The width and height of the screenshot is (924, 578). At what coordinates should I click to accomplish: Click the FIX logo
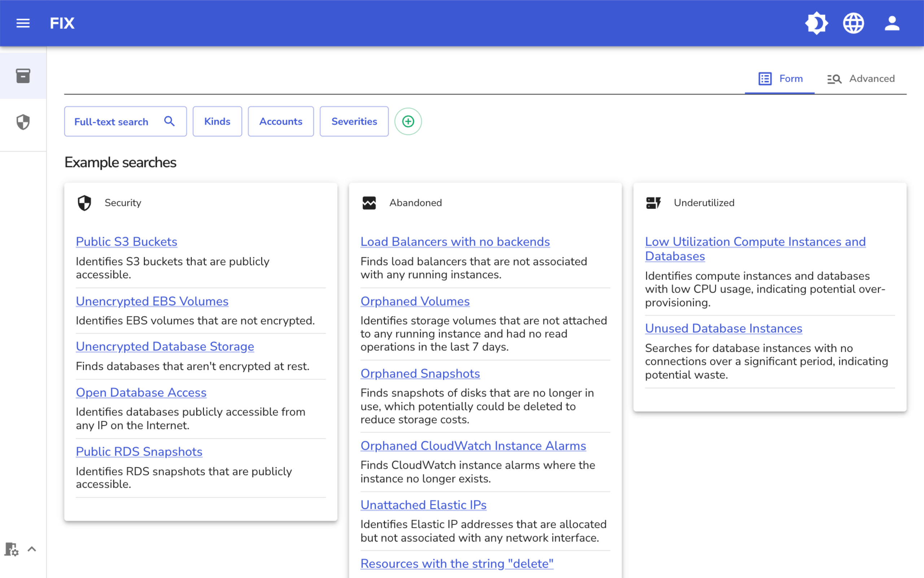62,23
